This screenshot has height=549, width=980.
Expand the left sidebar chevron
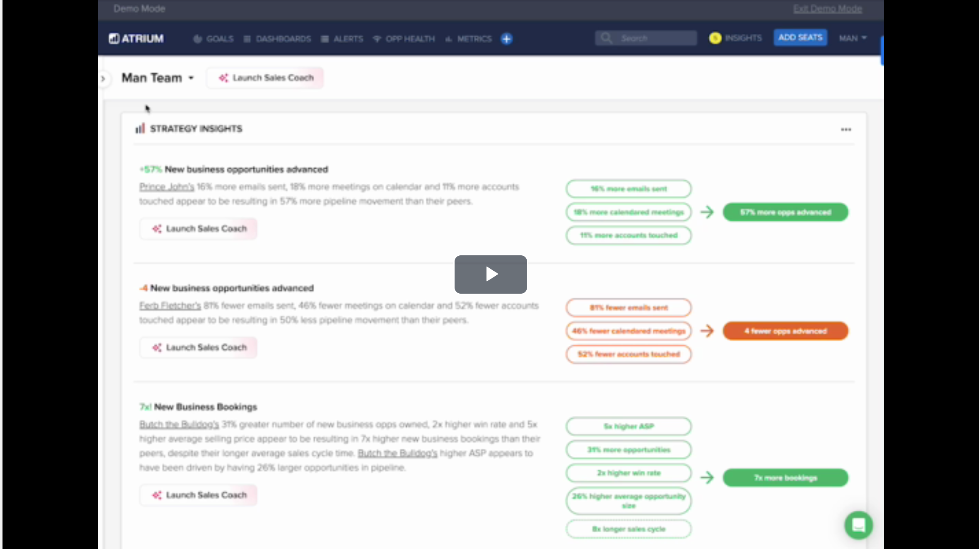[x=103, y=78]
